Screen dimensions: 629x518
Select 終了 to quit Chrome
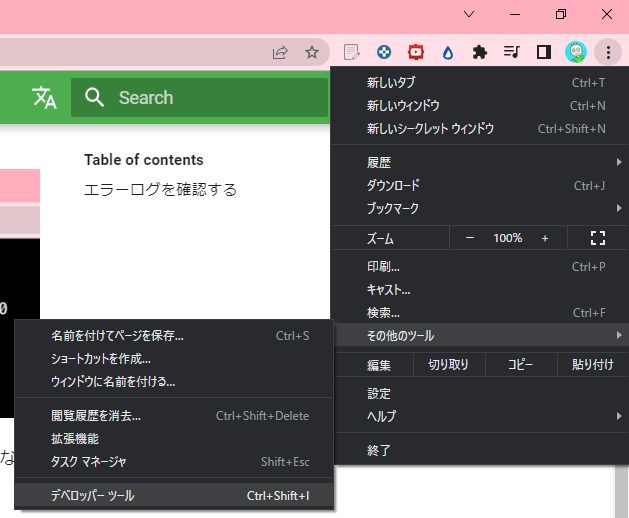click(480, 450)
